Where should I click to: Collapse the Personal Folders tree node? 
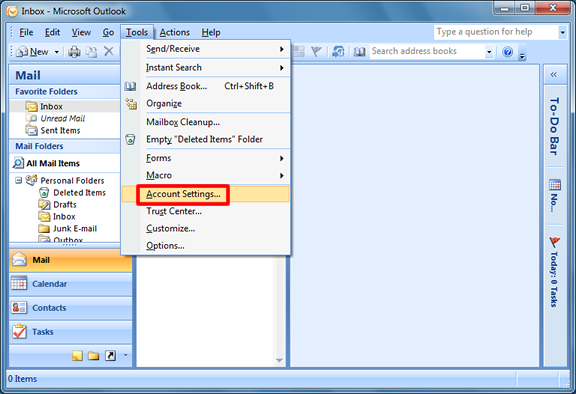tap(18, 181)
